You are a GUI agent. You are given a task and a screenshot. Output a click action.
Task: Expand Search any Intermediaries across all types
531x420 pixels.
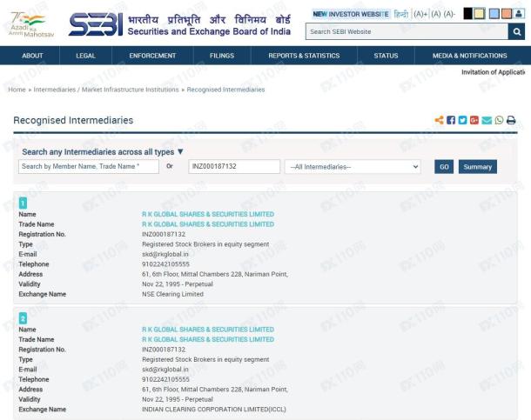(103, 152)
